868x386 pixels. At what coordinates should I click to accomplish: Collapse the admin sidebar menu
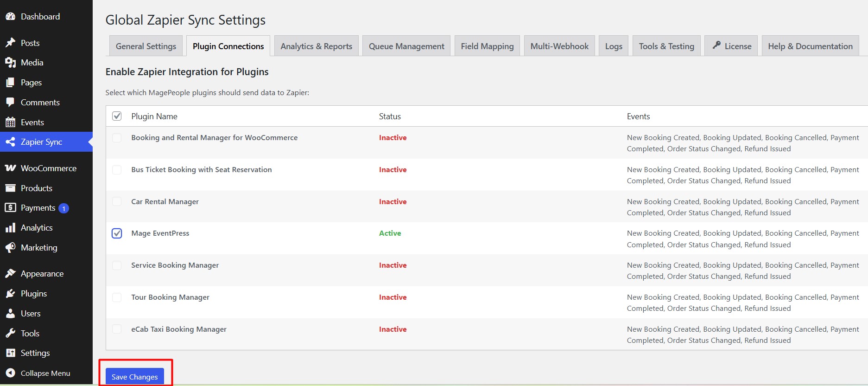[x=38, y=373]
